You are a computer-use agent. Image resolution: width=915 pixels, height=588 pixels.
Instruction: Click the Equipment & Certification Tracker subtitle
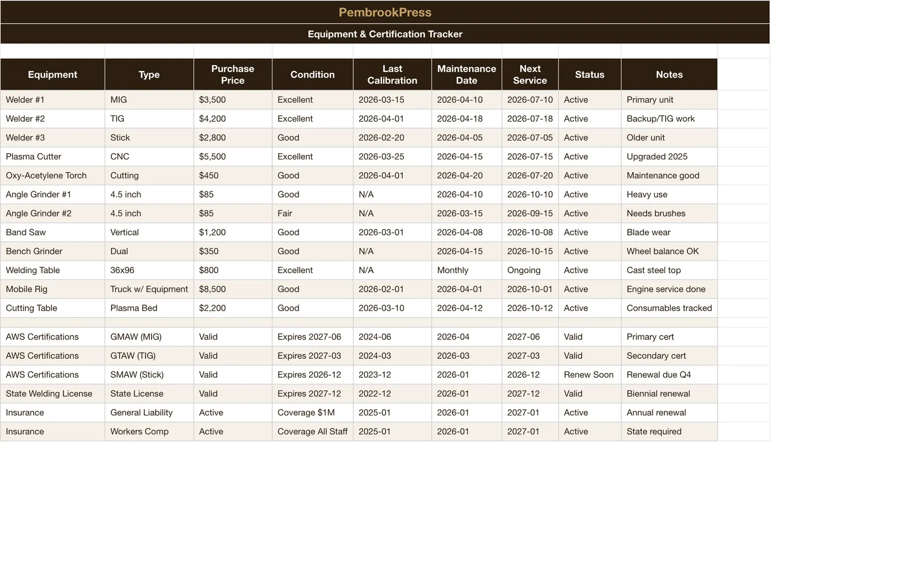point(385,34)
